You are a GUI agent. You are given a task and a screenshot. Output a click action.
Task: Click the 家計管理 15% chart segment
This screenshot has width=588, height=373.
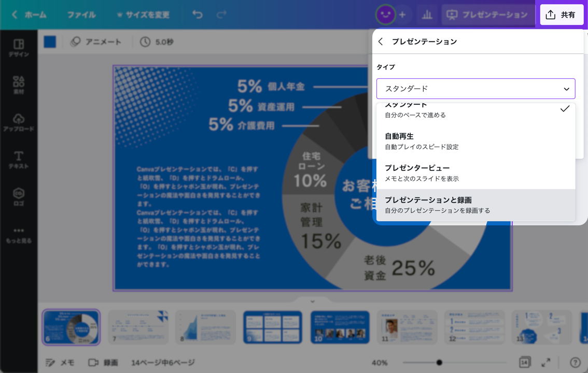tap(320, 226)
